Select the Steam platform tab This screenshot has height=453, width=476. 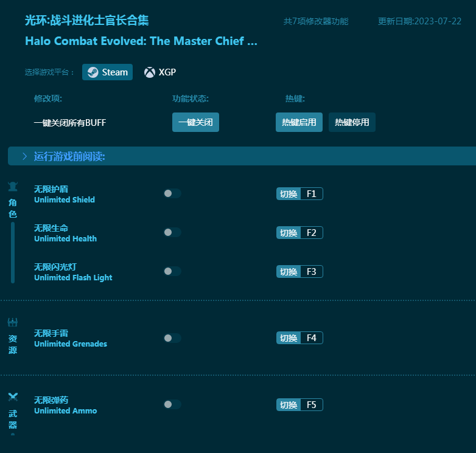[x=107, y=72]
